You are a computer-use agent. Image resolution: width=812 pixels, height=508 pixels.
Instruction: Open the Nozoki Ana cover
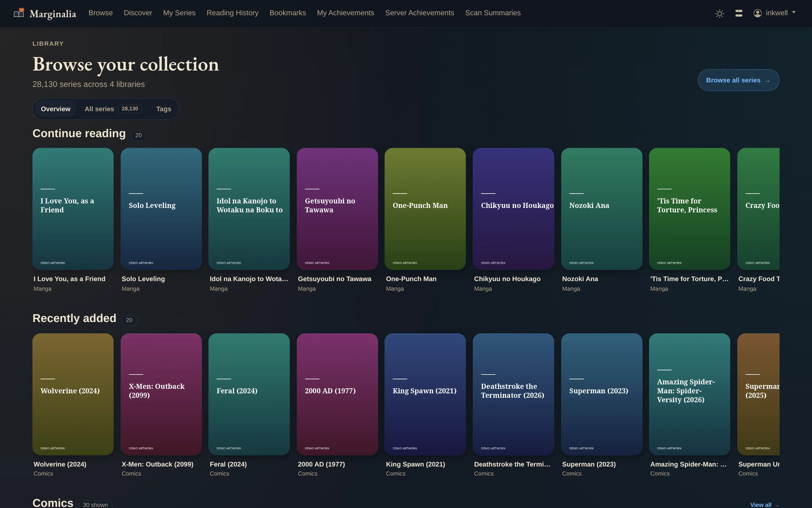pos(602,209)
